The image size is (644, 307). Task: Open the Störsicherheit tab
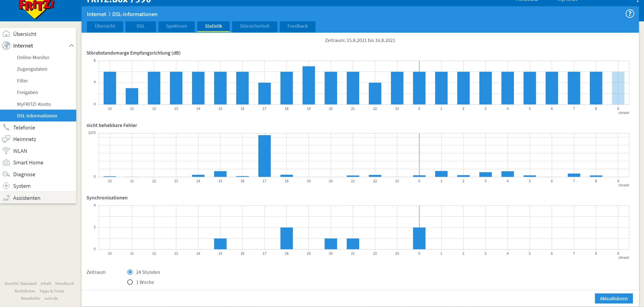254,26
